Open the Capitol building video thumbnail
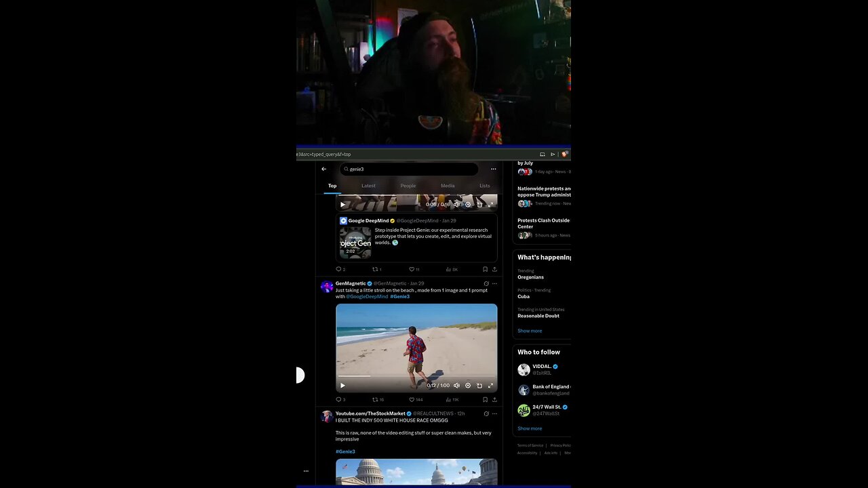Screen dimensions: 868x488 coord(416,472)
